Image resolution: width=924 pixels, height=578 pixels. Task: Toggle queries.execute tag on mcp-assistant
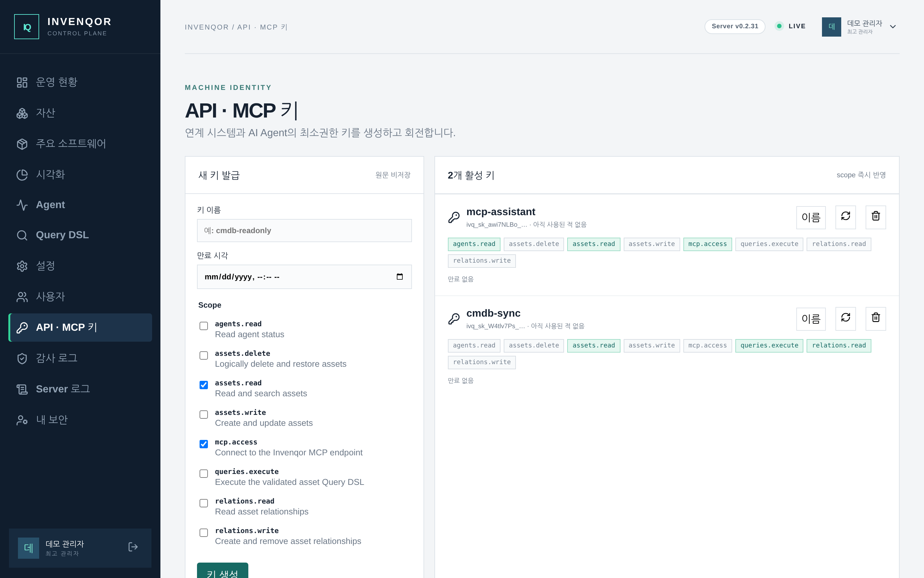click(769, 244)
